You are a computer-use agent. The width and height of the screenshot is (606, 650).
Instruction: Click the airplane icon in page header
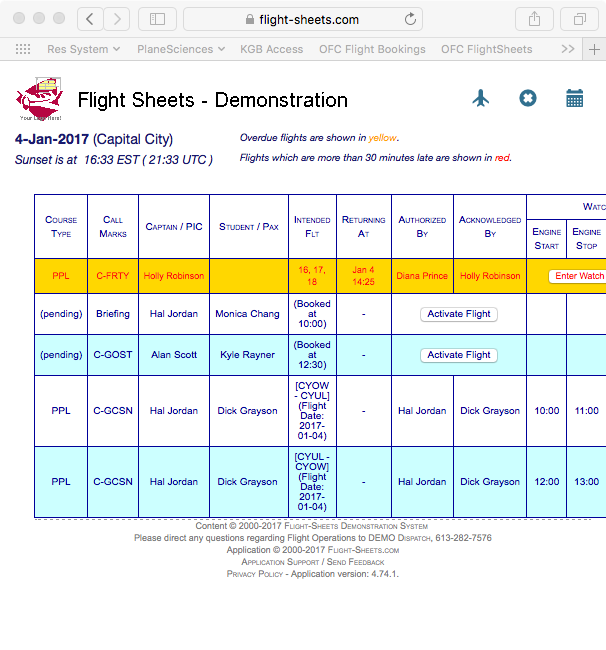[x=481, y=98]
